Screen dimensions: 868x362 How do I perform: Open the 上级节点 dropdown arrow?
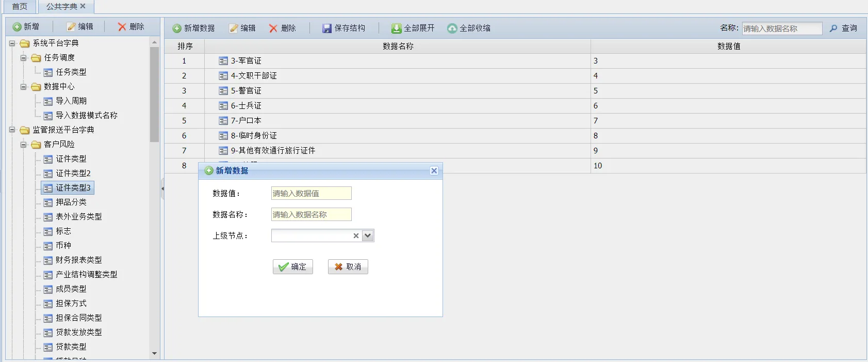click(x=368, y=236)
